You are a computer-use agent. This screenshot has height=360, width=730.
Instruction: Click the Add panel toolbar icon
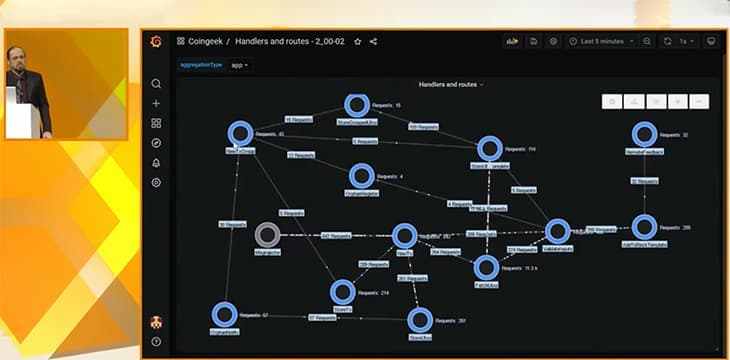pyautogui.click(x=513, y=41)
